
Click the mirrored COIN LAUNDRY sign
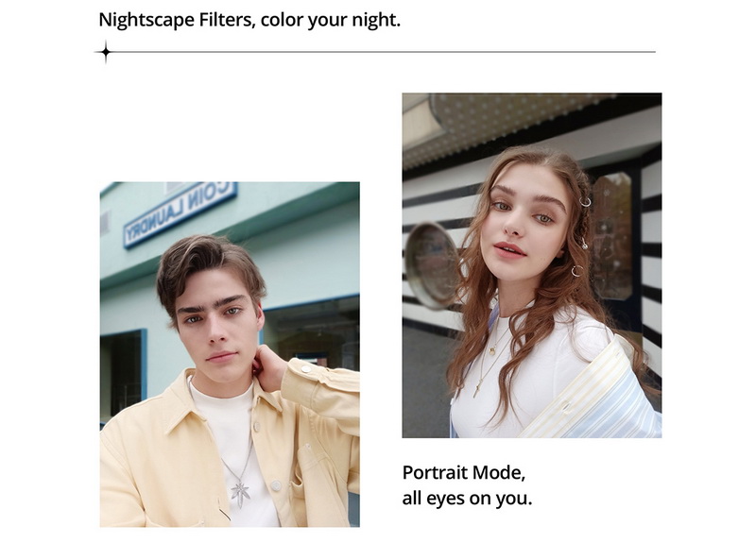[180, 213]
